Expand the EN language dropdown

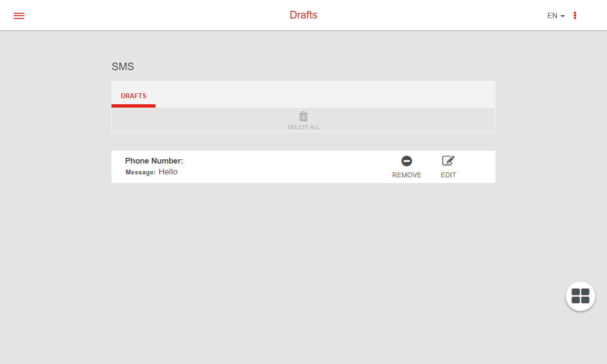point(552,16)
